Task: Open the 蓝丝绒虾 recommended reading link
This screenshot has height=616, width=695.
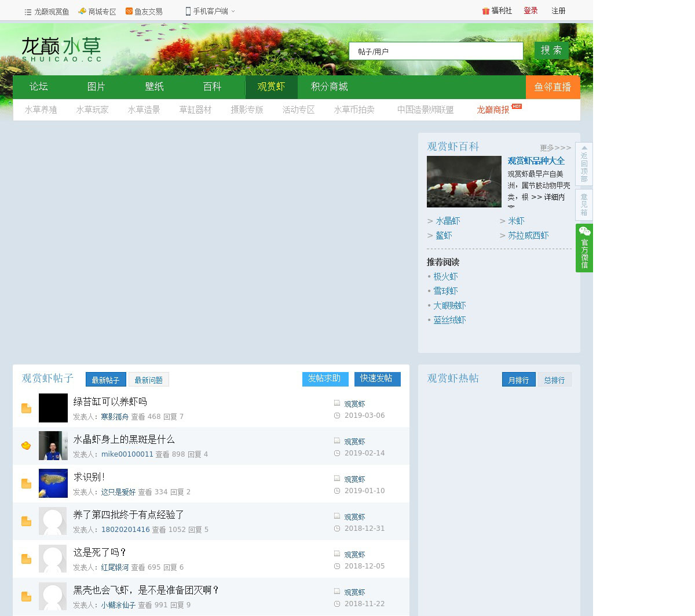Action: click(x=449, y=320)
